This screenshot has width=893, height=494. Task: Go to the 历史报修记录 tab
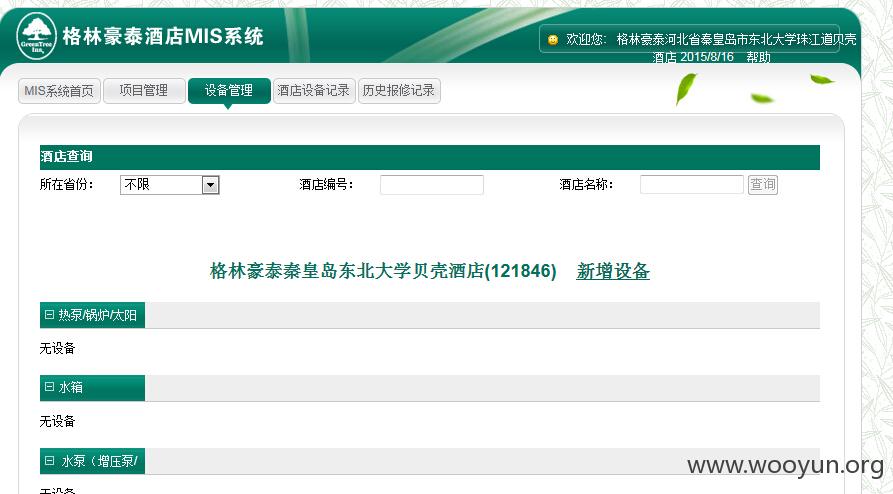click(399, 91)
